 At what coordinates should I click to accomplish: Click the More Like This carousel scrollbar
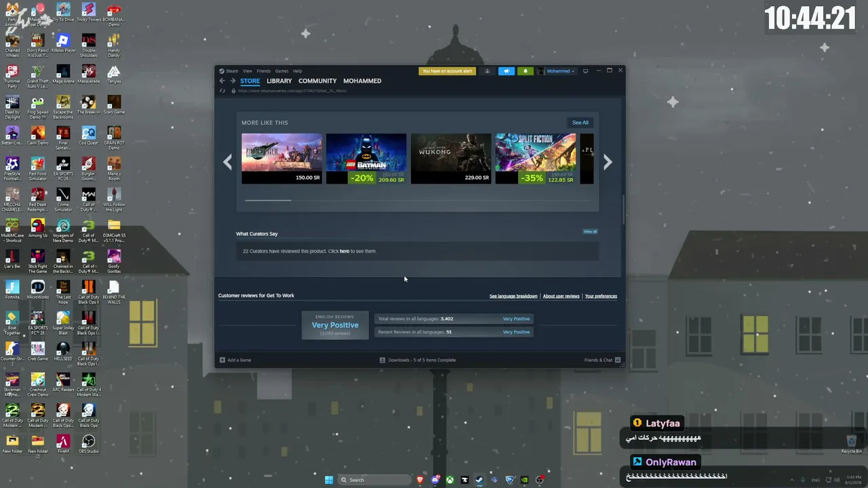coord(268,200)
